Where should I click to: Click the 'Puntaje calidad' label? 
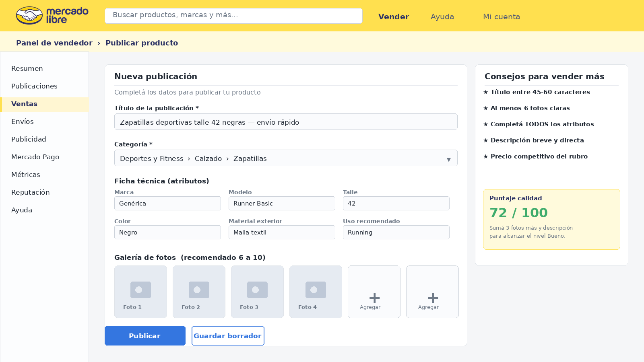click(516, 198)
